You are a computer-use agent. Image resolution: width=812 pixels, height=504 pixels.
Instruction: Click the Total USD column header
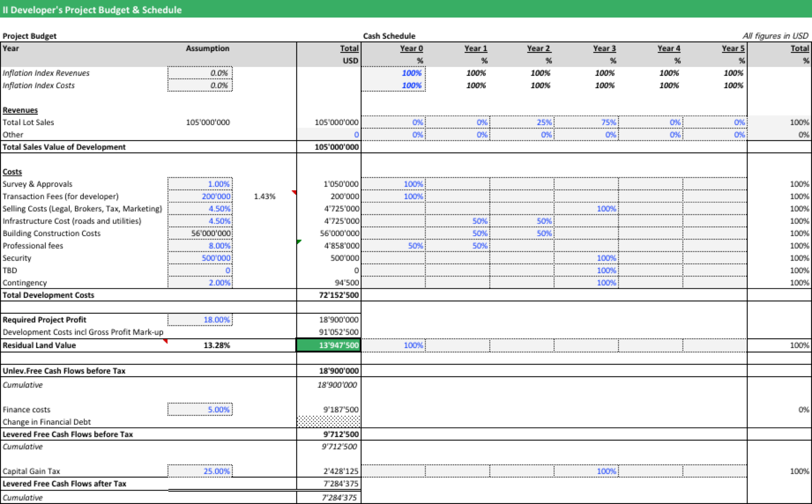tap(350, 54)
